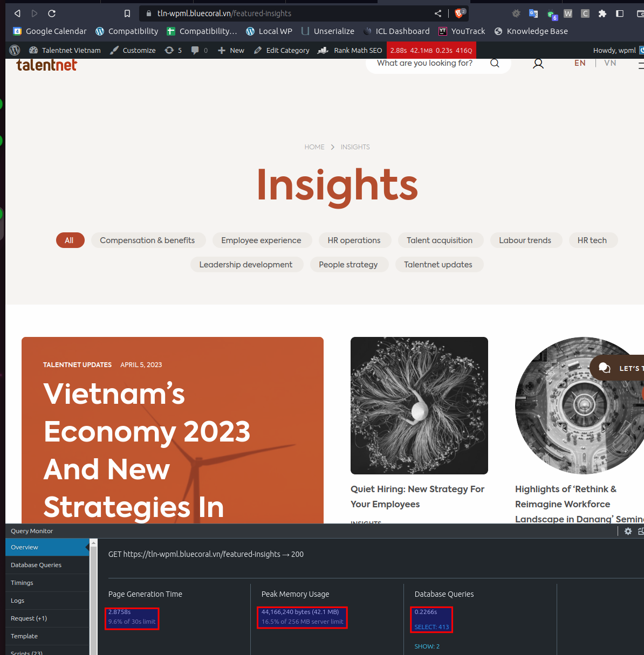Viewport: 644px width, 655px height.
Task: Open the New content menu
Action: [x=231, y=50]
